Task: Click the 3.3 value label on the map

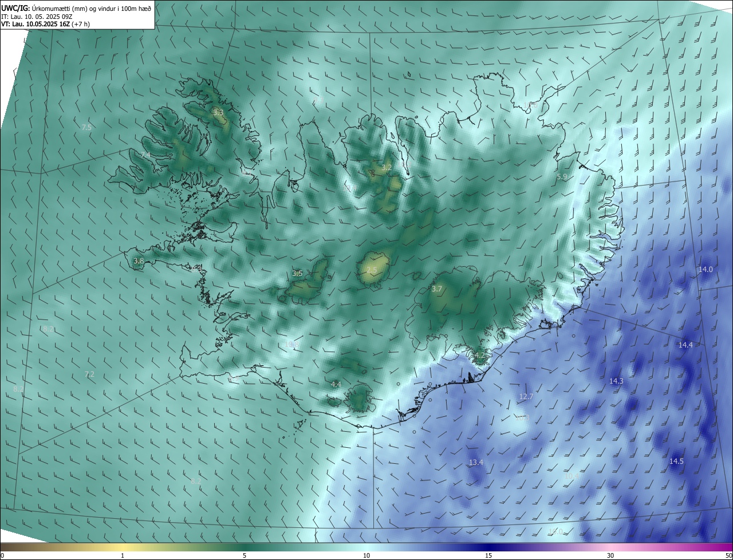Action: (x=218, y=113)
